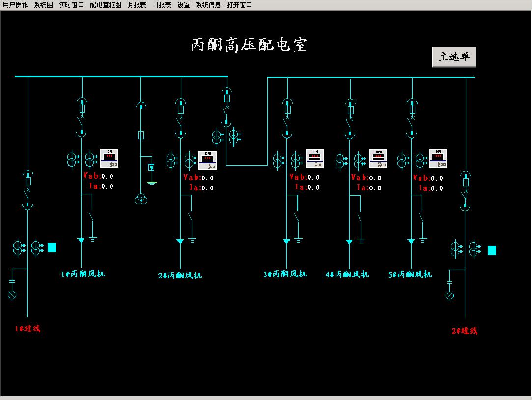Click the cyan status square near 1#进线
This screenshot has height=400, width=532.
point(52,247)
